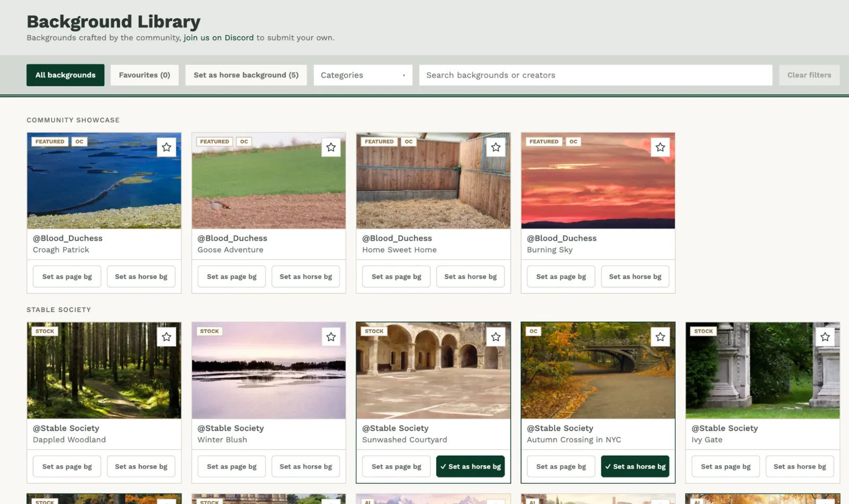Open the join us on Discord link

click(219, 38)
